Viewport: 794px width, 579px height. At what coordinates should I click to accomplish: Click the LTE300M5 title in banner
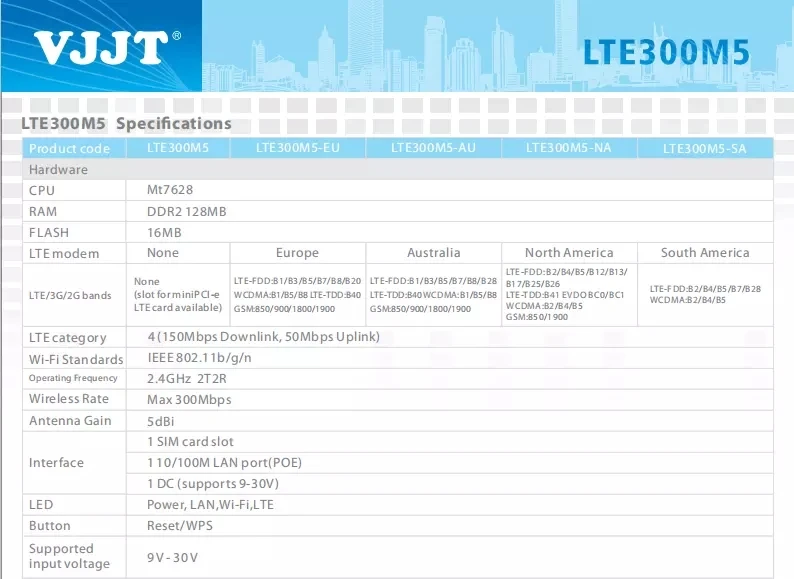click(x=666, y=53)
